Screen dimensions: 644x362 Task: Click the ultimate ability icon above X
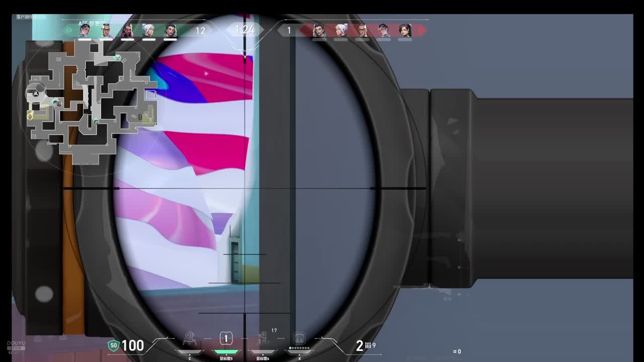pyautogui.click(x=299, y=338)
